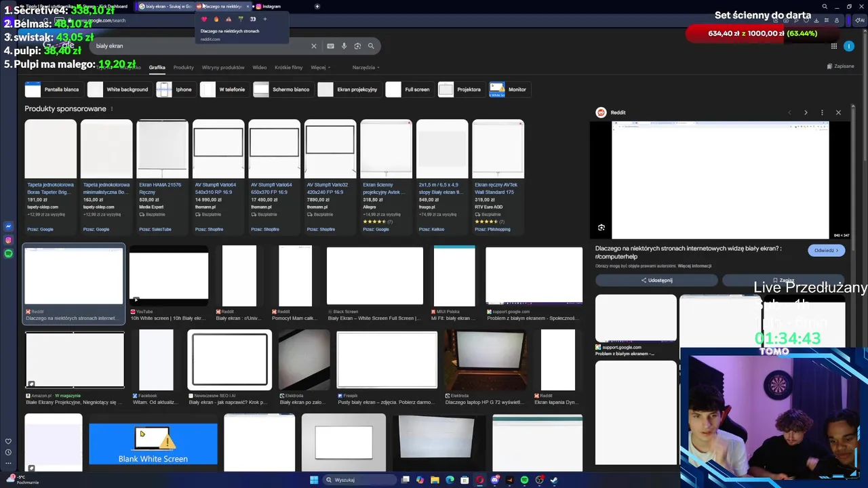This screenshot has height=488, width=868.
Task: Expand the Więcej dropdown
Action: click(320, 68)
